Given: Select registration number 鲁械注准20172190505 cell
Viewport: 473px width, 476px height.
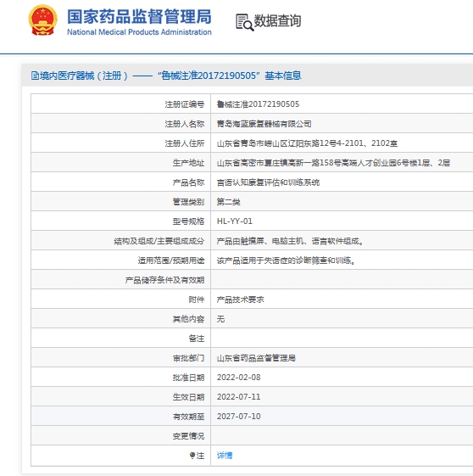Looking at the screenshot, I should [258, 104].
